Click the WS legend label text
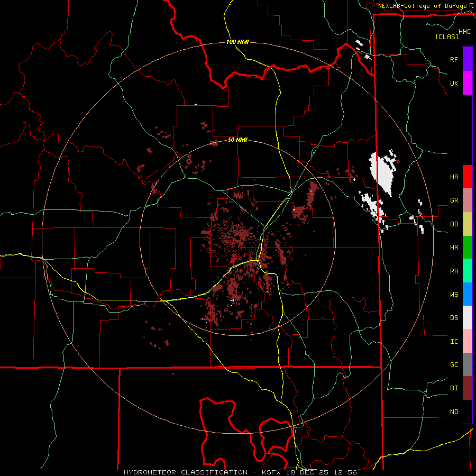Image resolution: width=476 pixels, height=476 pixels. click(x=454, y=294)
